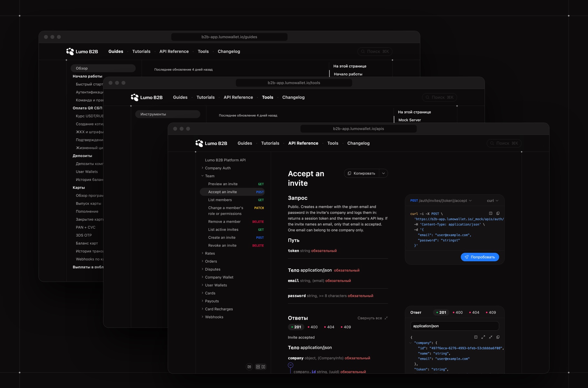588x388 pixels.
Task: Open the Guides tab in the apis window
Action: click(x=245, y=143)
